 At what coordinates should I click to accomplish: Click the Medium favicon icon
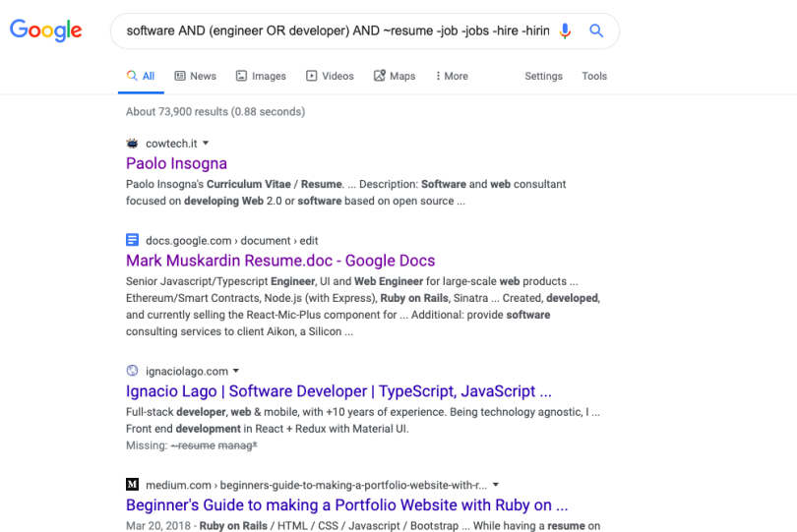132,484
